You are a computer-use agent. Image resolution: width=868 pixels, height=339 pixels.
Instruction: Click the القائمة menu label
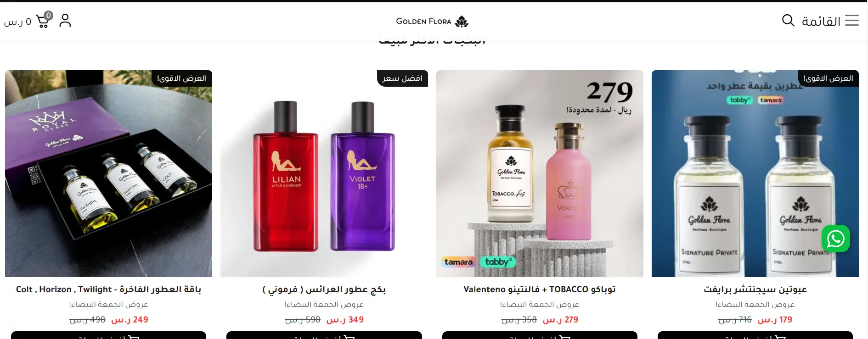[821, 21]
